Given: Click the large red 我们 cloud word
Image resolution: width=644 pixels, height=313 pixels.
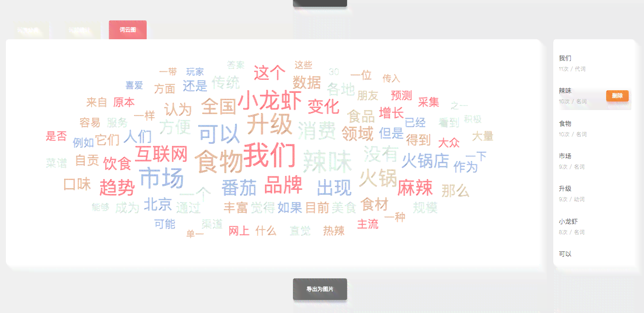Looking at the screenshot, I should [x=269, y=154].
